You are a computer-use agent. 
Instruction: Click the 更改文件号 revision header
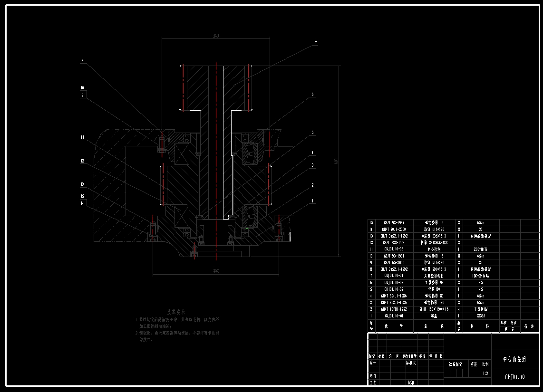[409, 356]
